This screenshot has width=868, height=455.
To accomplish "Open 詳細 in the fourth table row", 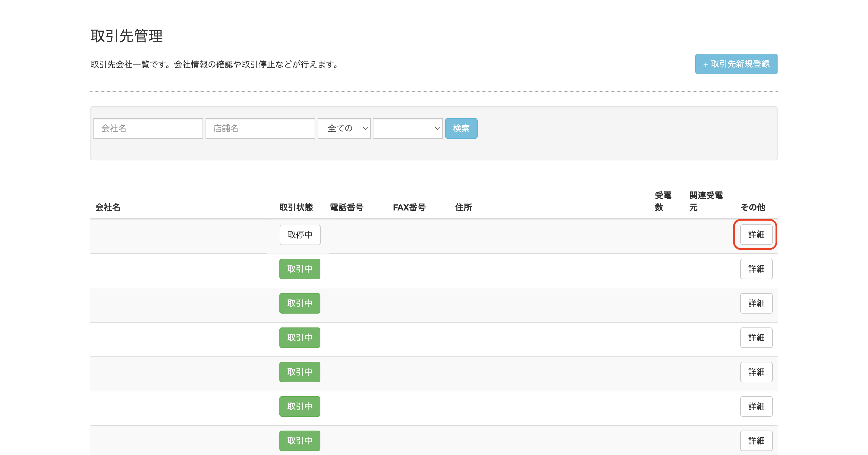I will click(x=756, y=338).
